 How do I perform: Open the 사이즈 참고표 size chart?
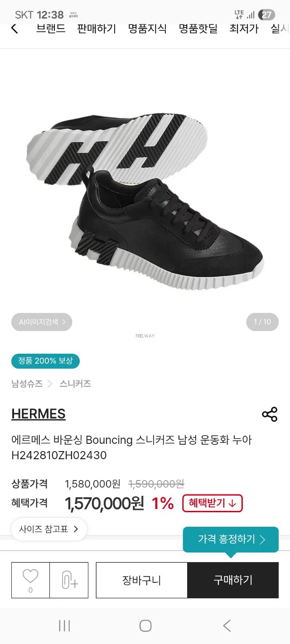pyautogui.click(x=49, y=529)
